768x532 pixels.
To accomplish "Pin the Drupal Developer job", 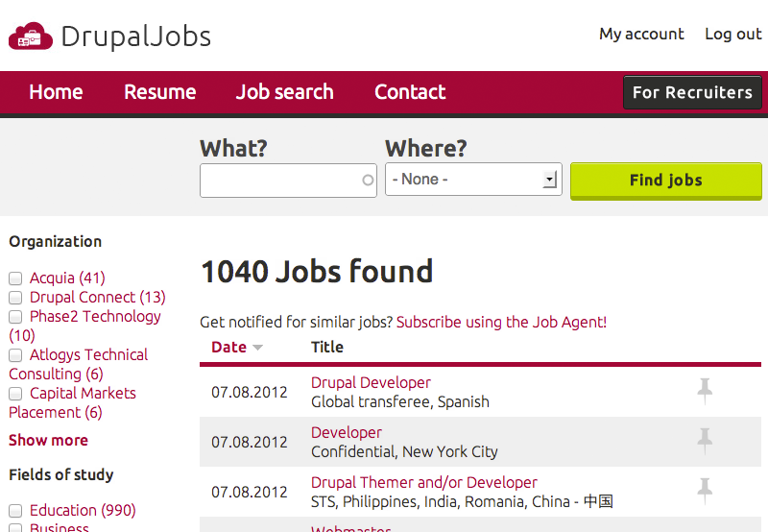I will 705,392.
